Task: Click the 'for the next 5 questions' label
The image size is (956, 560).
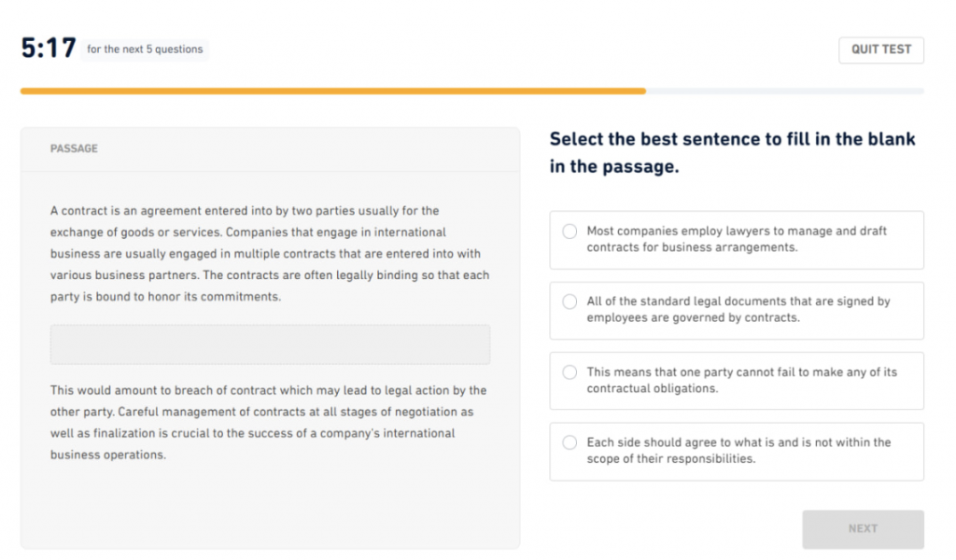Action: 145,49
